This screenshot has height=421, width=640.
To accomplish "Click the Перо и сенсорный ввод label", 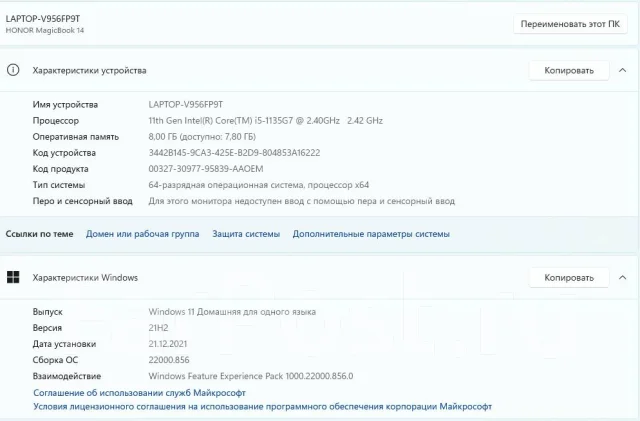I will [x=82, y=201].
